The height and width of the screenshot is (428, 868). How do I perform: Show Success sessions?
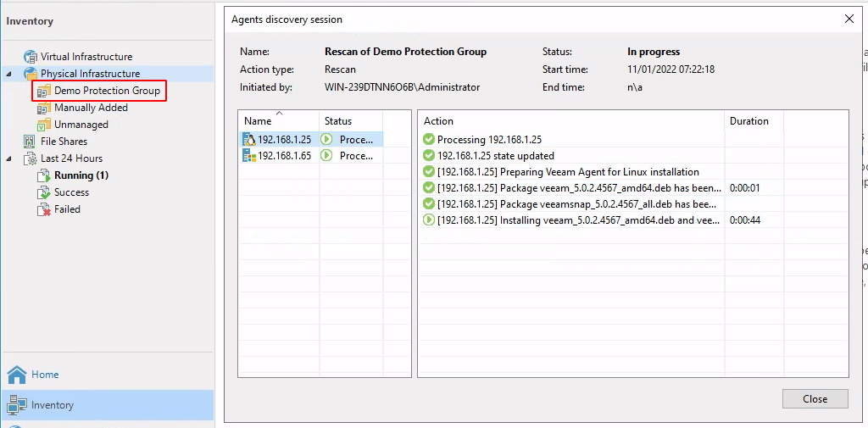coord(71,192)
